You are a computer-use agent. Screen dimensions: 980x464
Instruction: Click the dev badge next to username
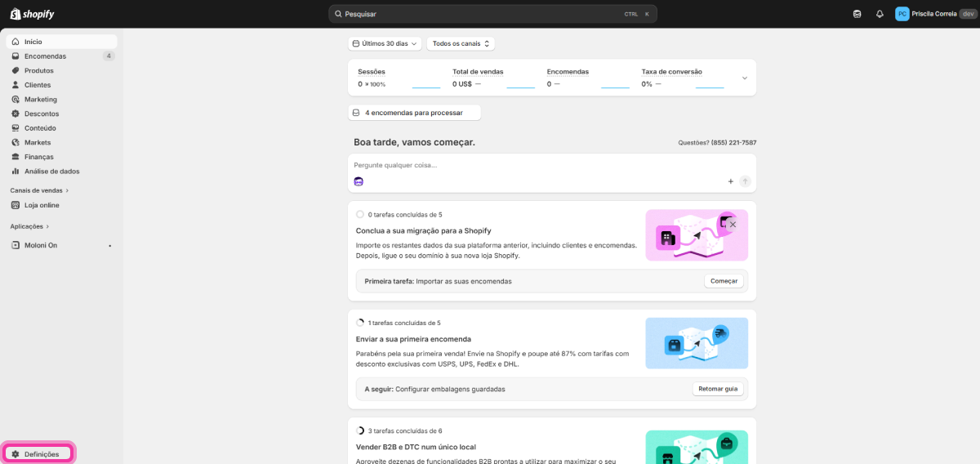tap(967, 14)
